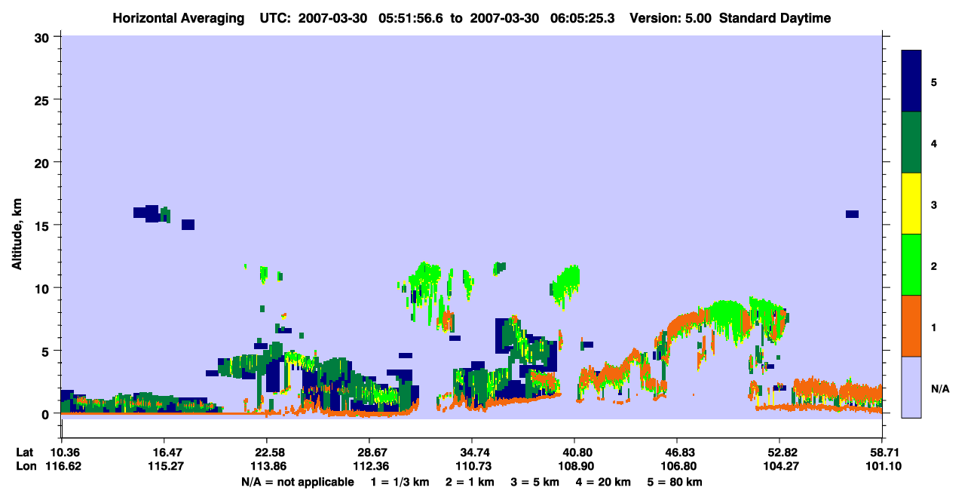The image size is (980, 503).
Task: Click the longitude value 104.27
Action: [779, 466]
